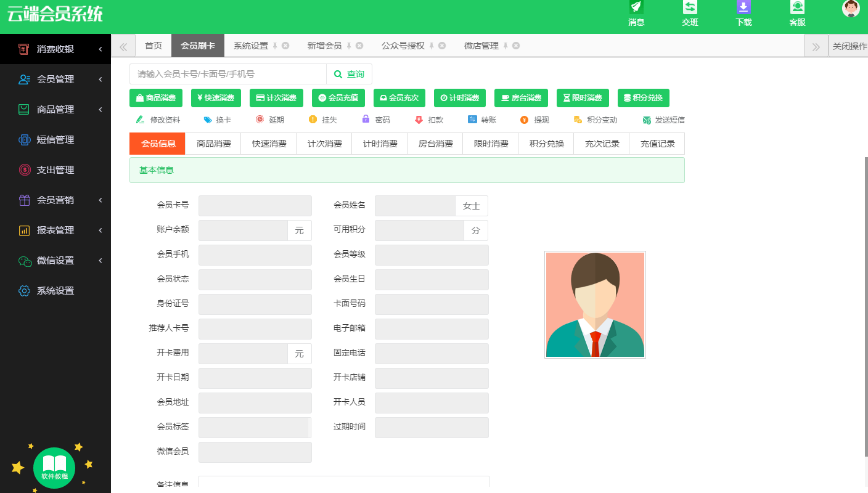Click the 延期 extend action

270,120
